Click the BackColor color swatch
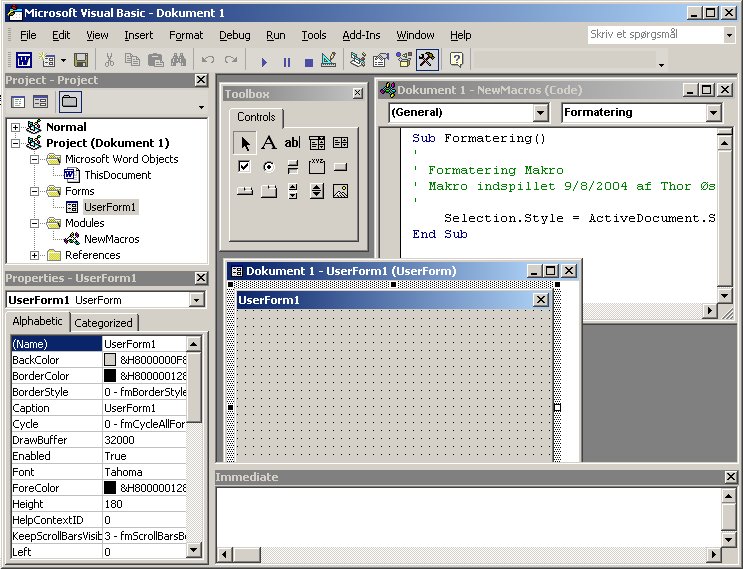 pyautogui.click(x=110, y=360)
